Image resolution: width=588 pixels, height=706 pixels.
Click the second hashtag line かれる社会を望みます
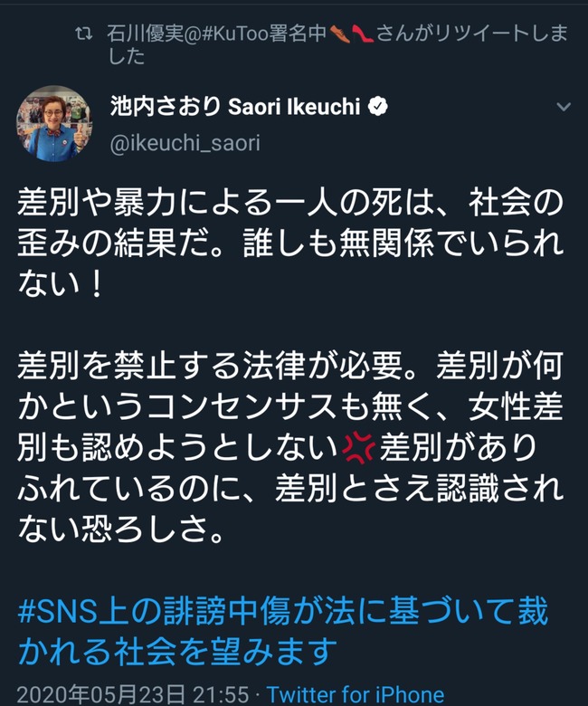(x=177, y=652)
